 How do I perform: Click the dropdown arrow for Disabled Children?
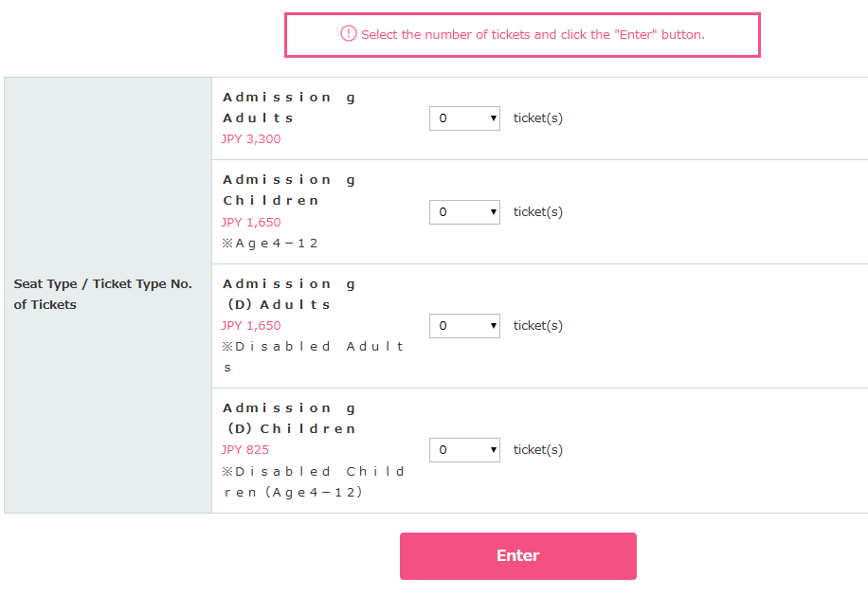pos(493,450)
